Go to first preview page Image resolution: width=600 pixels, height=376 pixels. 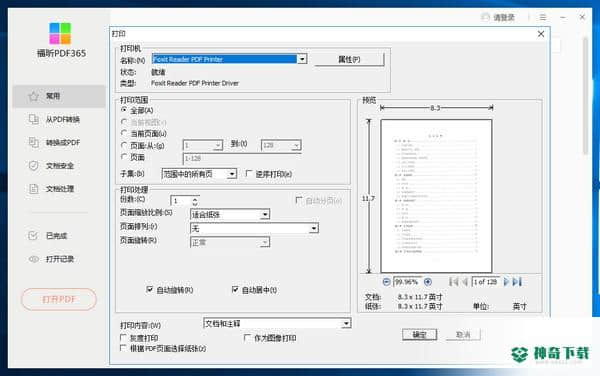pos(453,282)
